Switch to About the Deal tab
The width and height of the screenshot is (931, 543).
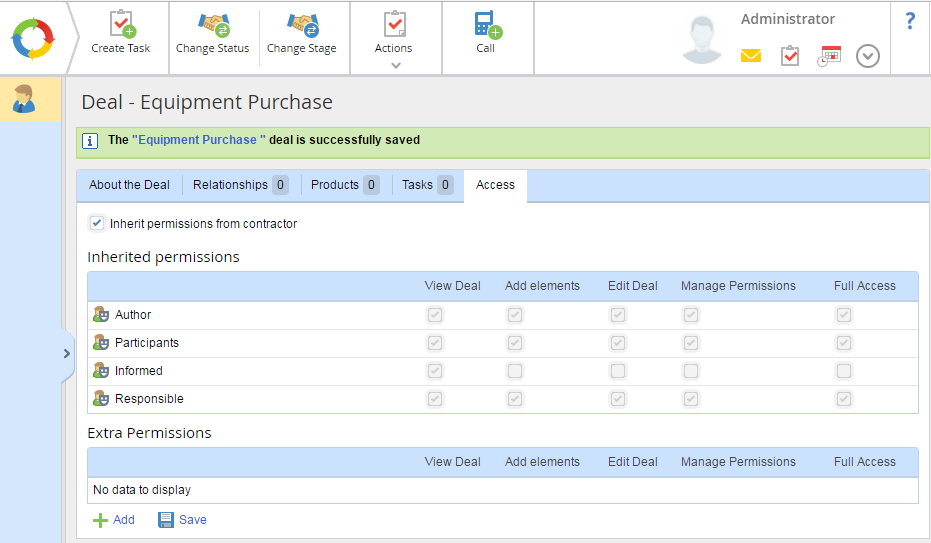point(129,185)
